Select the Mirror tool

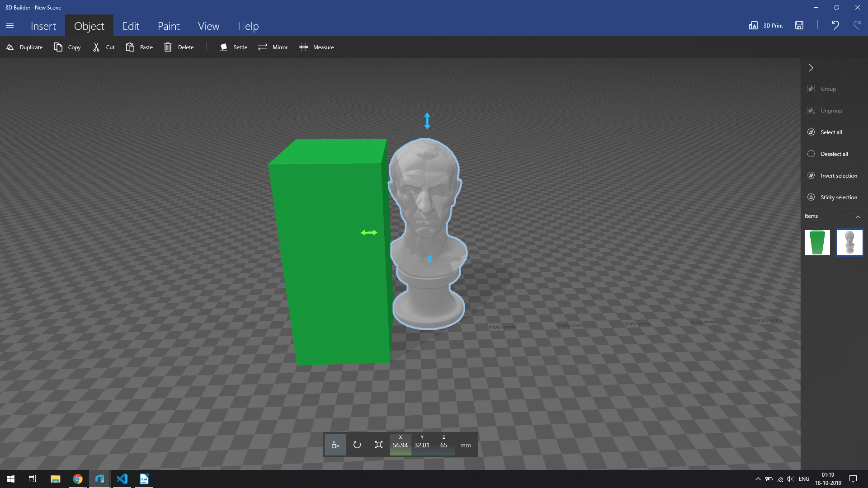pyautogui.click(x=273, y=47)
